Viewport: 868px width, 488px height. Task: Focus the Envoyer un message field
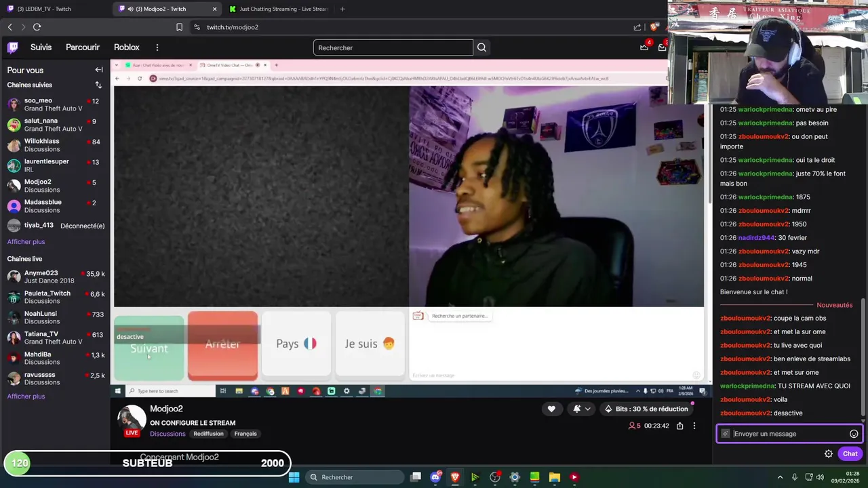[790, 434]
